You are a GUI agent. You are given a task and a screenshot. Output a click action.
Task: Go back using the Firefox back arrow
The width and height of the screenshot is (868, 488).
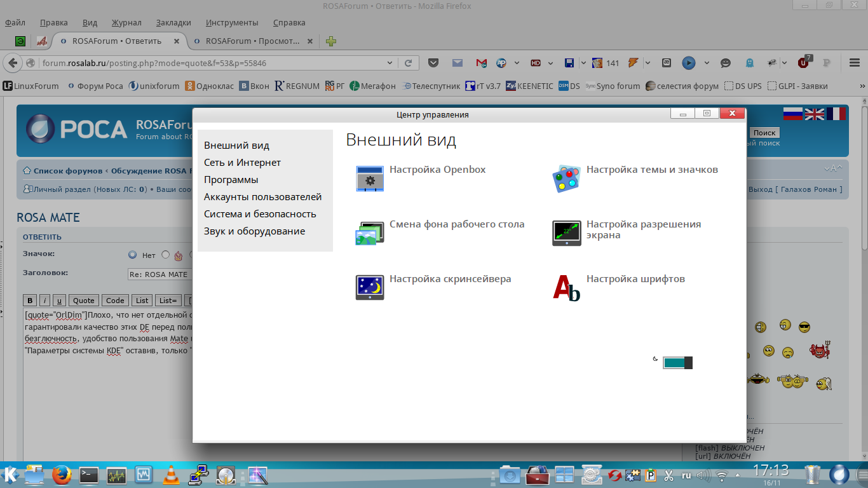click(13, 63)
